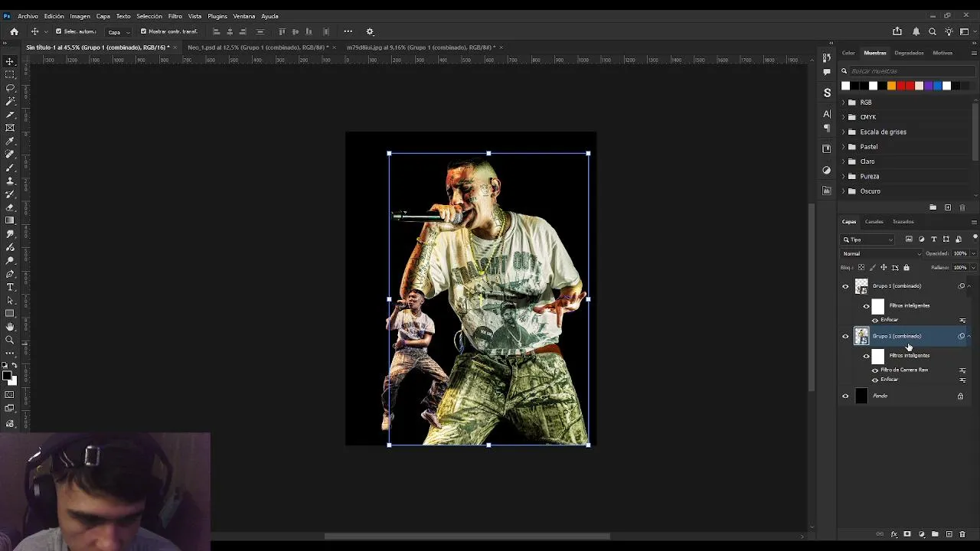980x551 pixels.
Task: Select the Lasso tool
Action: tap(10, 88)
